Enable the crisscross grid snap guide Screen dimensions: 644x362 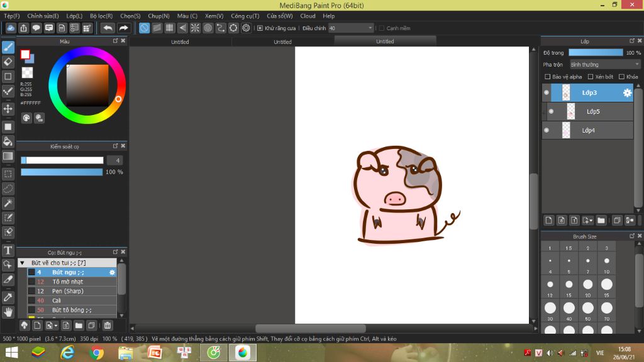coord(170,28)
